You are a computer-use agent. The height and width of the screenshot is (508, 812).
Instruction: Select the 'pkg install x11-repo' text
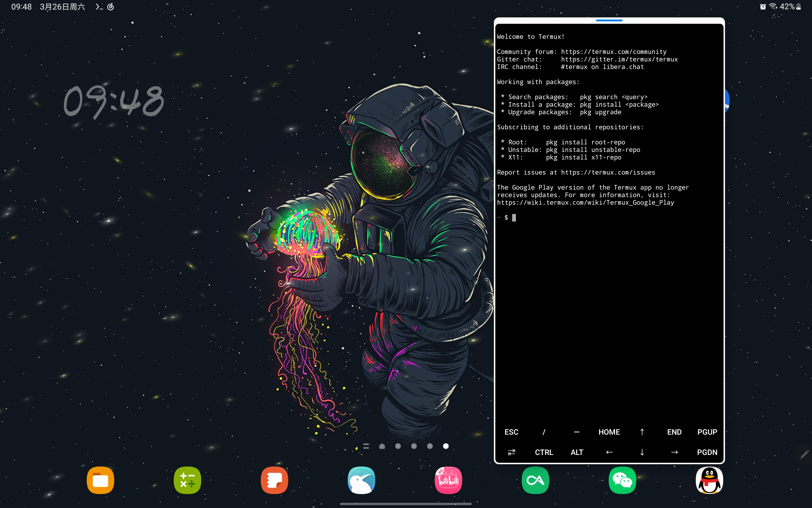(x=583, y=157)
